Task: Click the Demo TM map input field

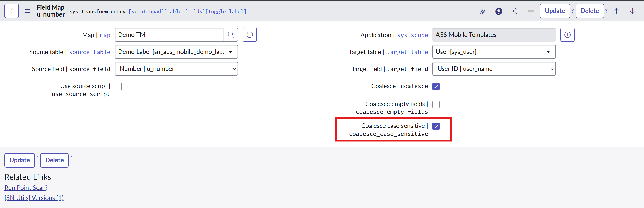Action: [x=169, y=35]
